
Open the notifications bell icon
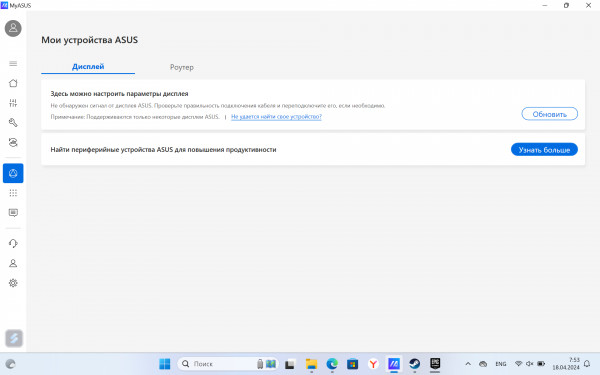pos(587,364)
